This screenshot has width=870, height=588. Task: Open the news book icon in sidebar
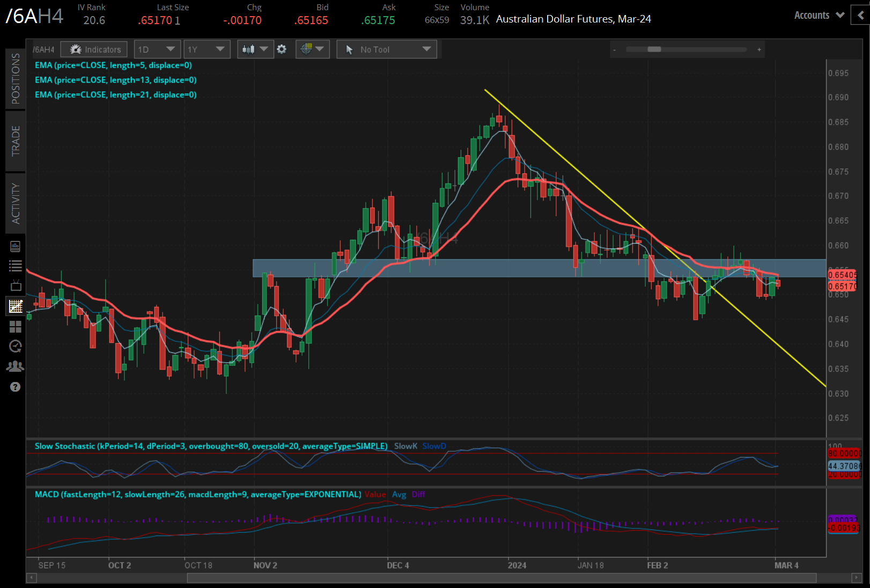pyautogui.click(x=16, y=246)
